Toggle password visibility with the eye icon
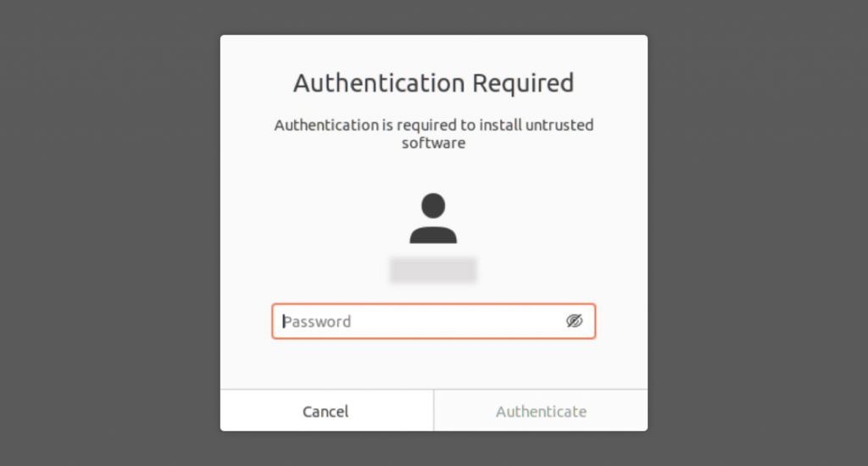 574,321
